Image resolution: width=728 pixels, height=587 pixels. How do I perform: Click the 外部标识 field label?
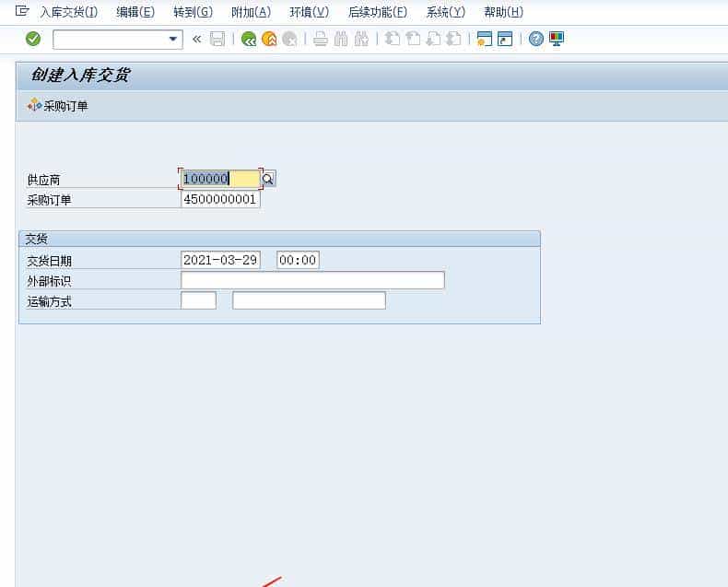click(x=49, y=281)
